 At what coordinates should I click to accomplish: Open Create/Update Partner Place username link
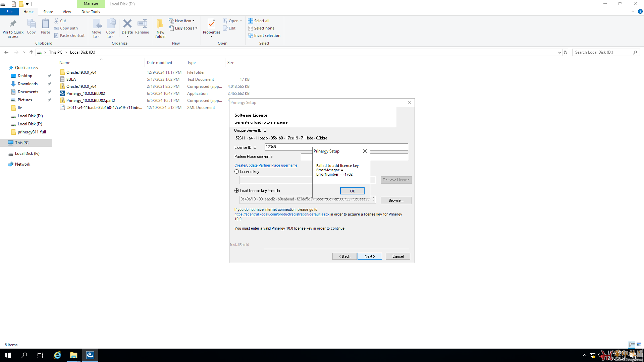click(x=266, y=165)
